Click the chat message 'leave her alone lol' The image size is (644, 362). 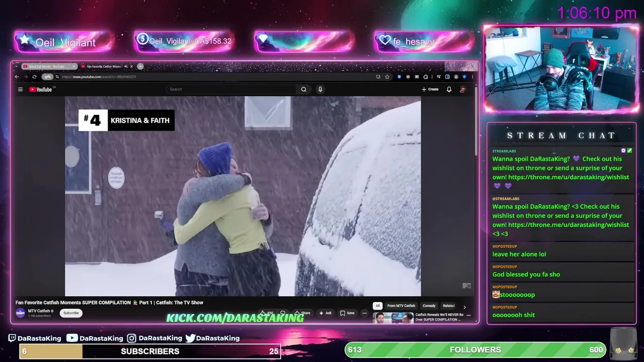(519, 254)
